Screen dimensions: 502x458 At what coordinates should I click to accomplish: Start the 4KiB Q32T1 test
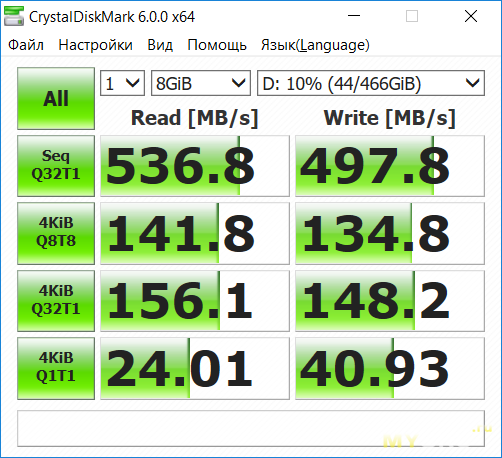click(x=56, y=301)
